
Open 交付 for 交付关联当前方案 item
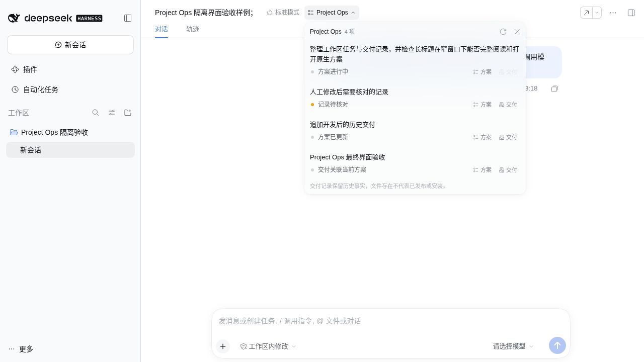pos(508,170)
